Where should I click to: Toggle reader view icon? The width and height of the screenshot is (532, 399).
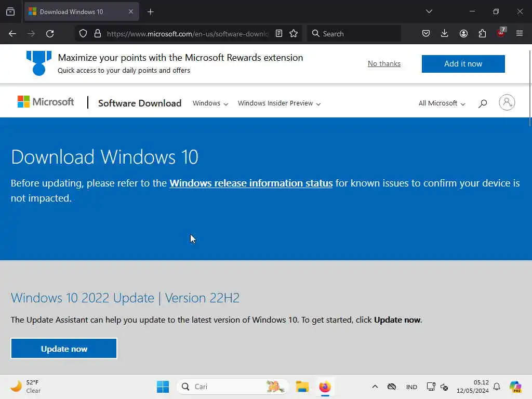[x=279, y=34]
